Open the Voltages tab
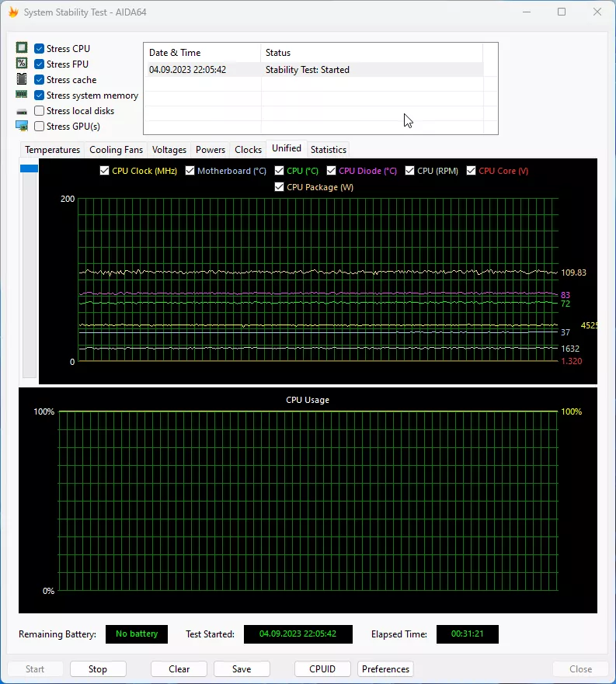The image size is (616, 684). 169,150
